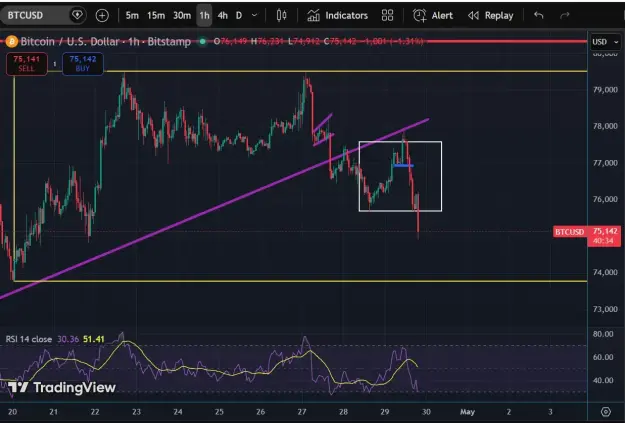This screenshot has height=423, width=625.
Task: Redo the last chart action
Action: [564, 16]
